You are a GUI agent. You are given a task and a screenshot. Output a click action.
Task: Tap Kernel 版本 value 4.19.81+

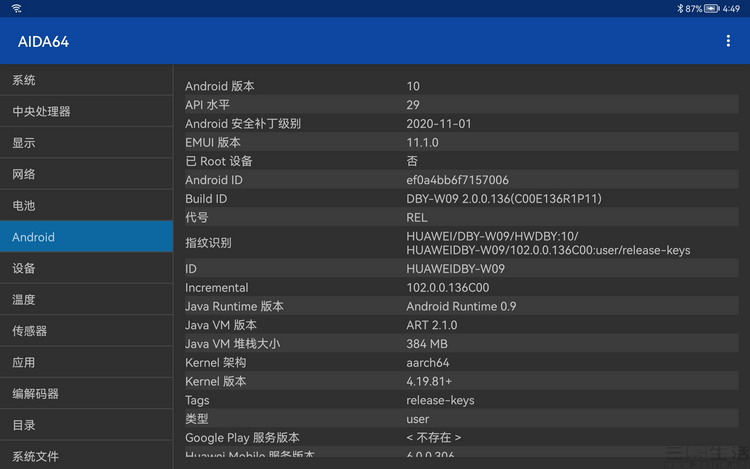[x=429, y=382]
